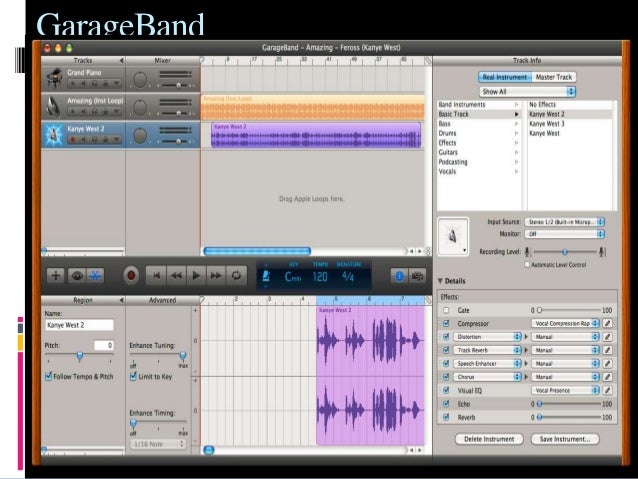Collapse the Details disclosure triangle
The image size is (638, 479).
440,281
